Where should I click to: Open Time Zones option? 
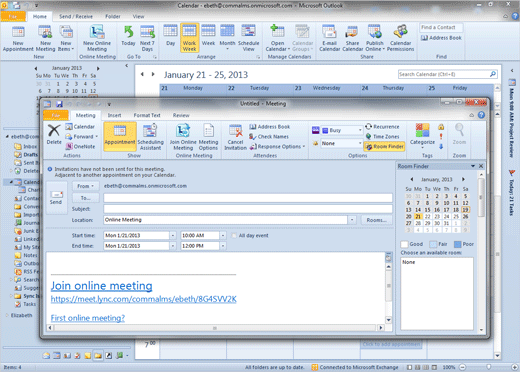[382, 137]
